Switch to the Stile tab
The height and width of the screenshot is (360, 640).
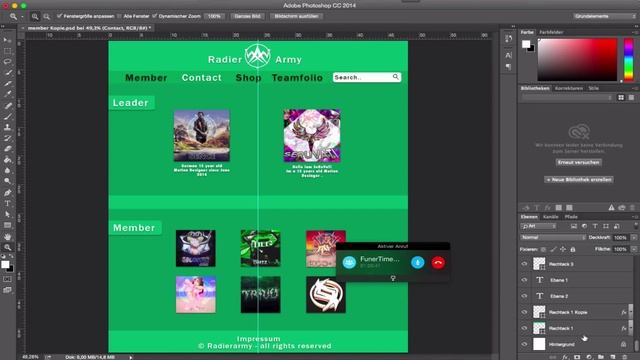[593, 88]
